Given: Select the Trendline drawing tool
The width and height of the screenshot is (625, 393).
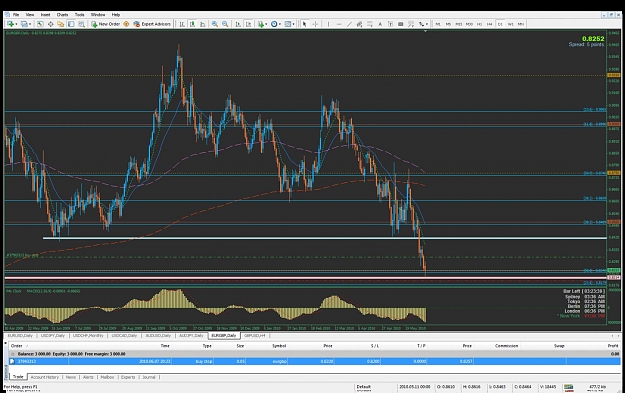Looking at the screenshot, I should pos(349,24).
